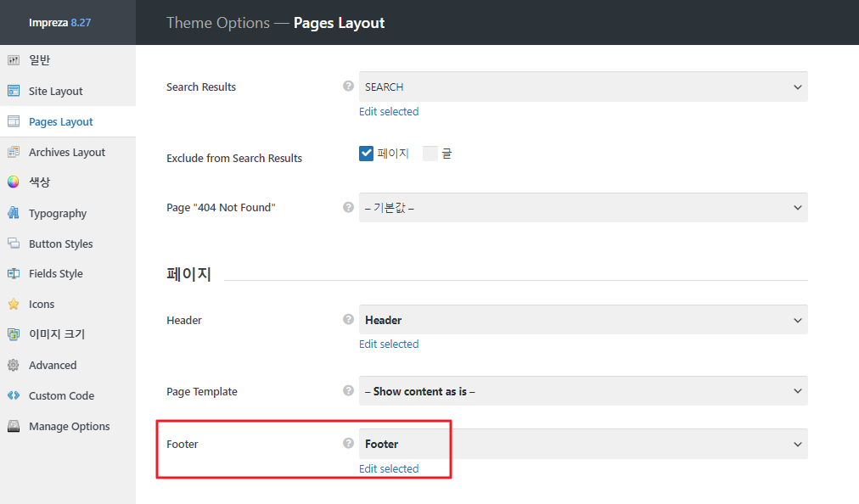Screen dimensions: 859x504
Task: Open the Page Template dropdown
Action: [x=583, y=391]
